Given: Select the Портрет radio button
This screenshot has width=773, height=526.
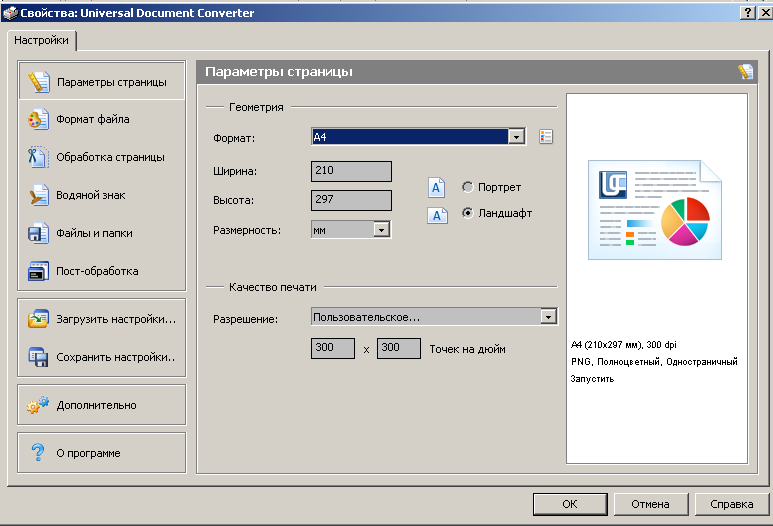Looking at the screenshot, I should pos(467,187).
